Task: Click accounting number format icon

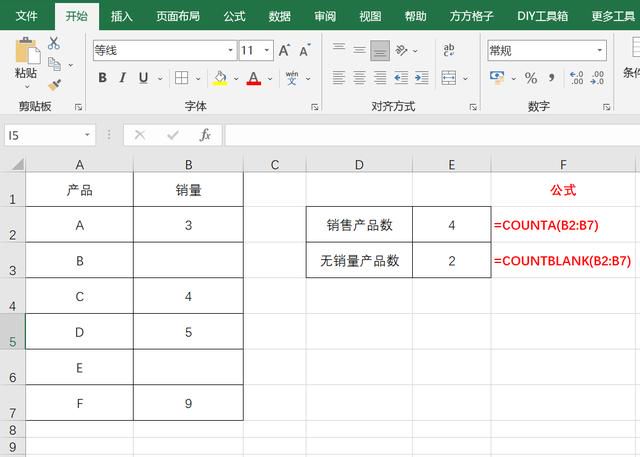Action: click(x=497, y=78)
